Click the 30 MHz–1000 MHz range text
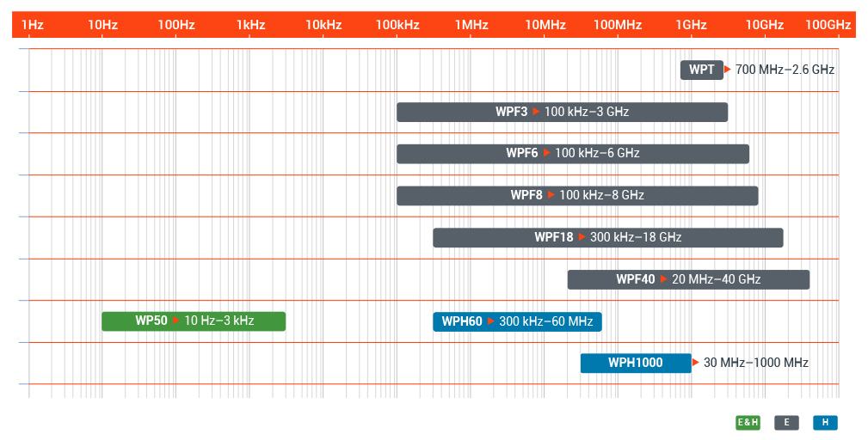 756,363
